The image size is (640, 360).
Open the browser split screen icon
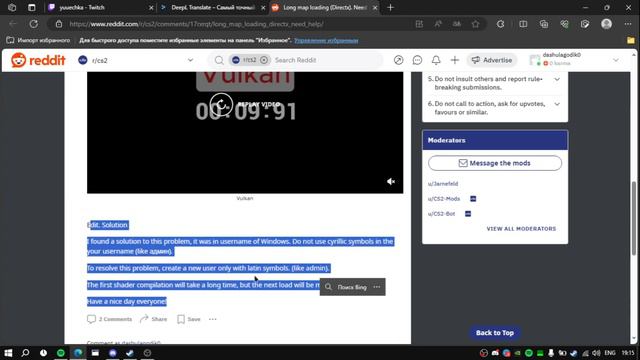click(x=523, y=24)
